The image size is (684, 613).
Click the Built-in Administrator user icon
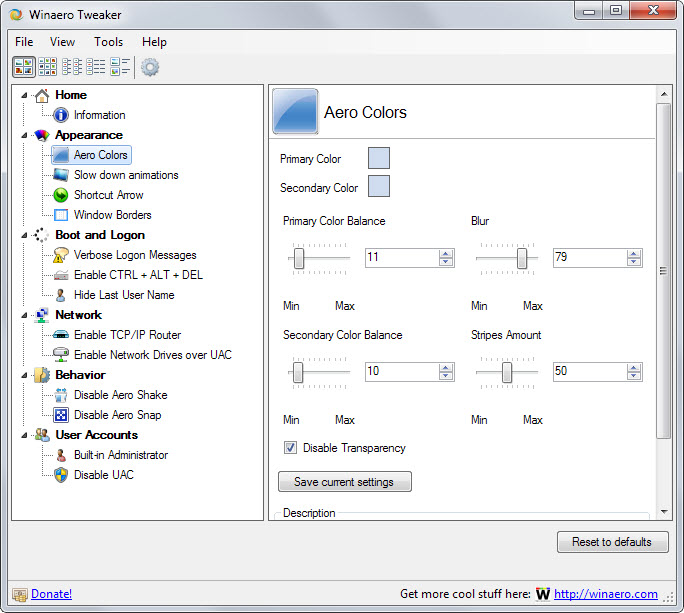pyautogui.click(x=61, y=455)
